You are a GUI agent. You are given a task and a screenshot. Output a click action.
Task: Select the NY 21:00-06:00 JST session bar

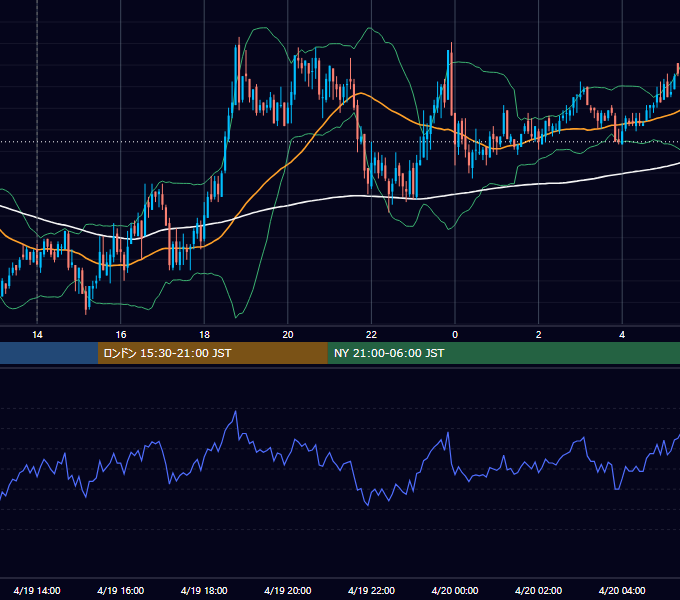tap(503, 353)
